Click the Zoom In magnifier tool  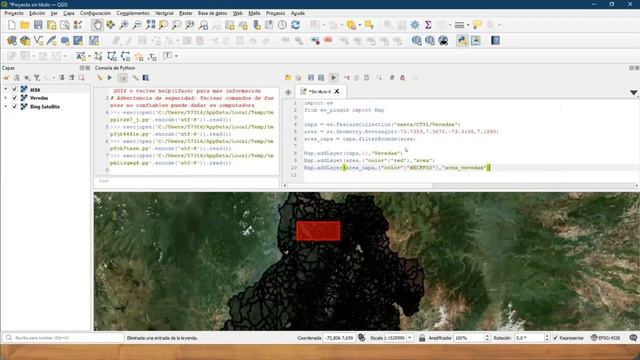pos(124,25)
